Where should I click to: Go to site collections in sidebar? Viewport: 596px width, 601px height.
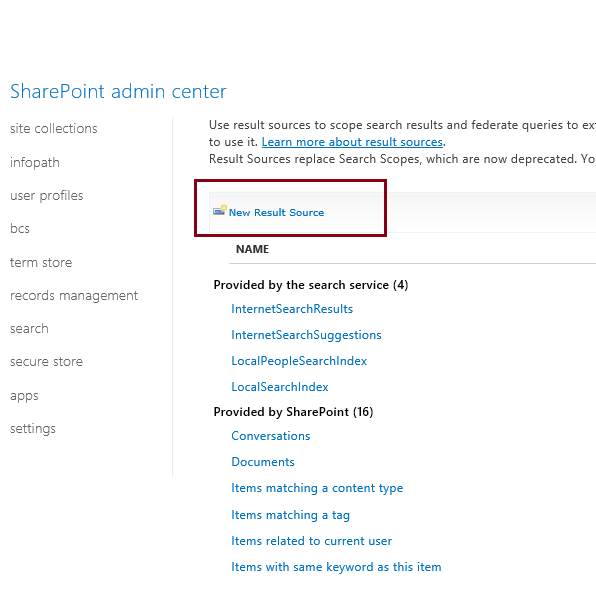pos(54,128)
